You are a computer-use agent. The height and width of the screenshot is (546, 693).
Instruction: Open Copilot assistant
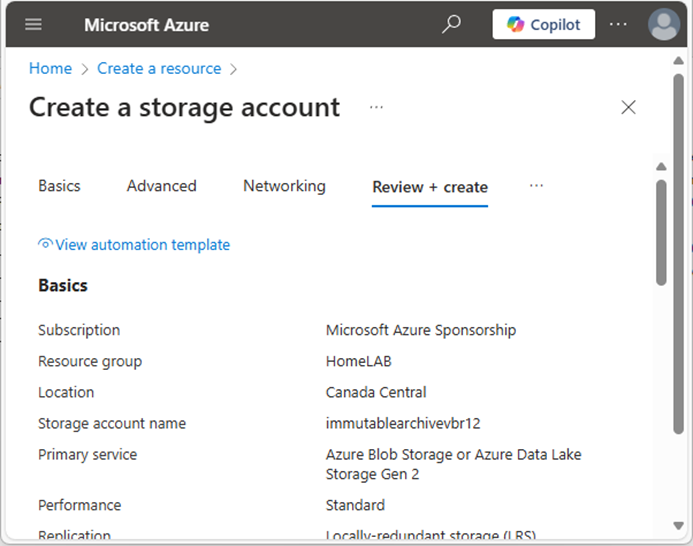tap(544, 24)
